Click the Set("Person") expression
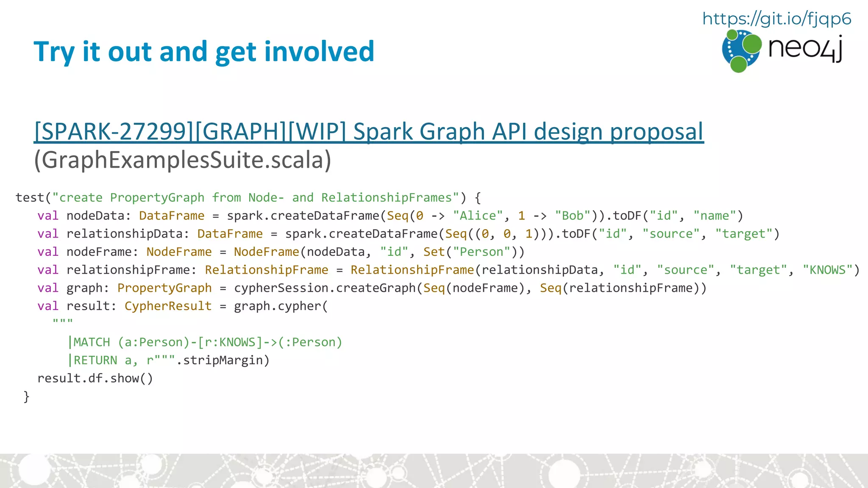868x488 pixels. coord(470,252)
